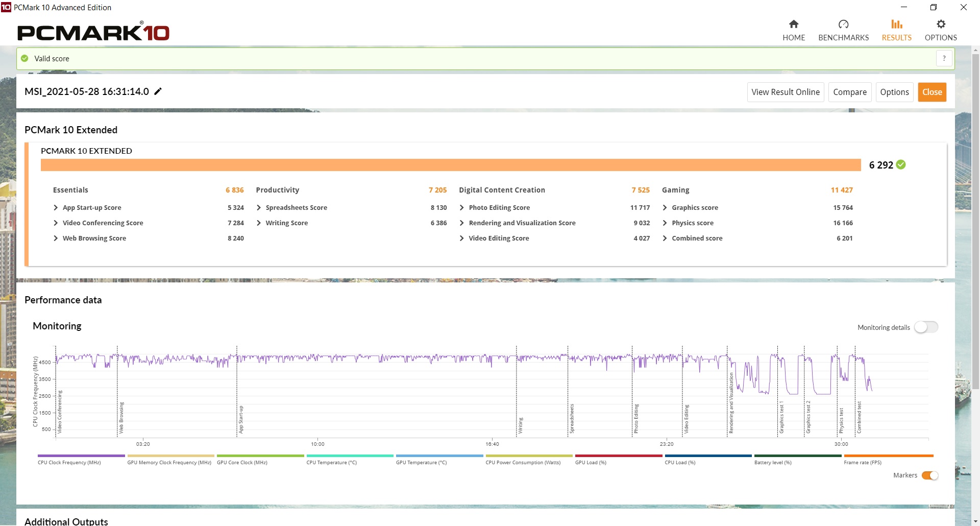This screenshot has height=526, width=980.
Task: Select the Results bar chart icon
Action: click(896, 25)
